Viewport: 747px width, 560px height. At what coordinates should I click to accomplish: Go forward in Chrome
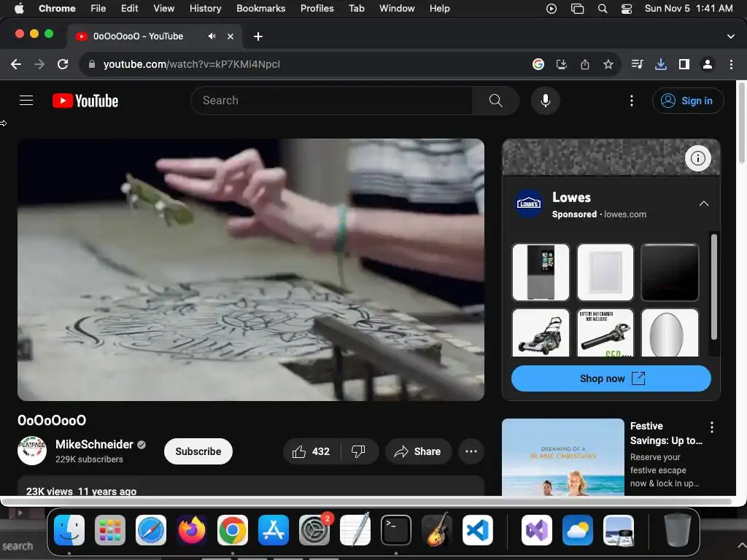pos(39,64)
